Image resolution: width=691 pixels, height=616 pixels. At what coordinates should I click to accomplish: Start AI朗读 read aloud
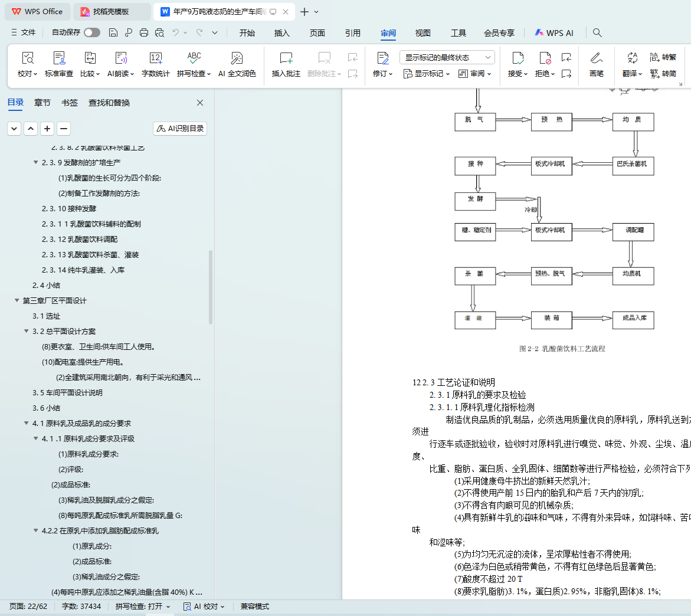120,64
